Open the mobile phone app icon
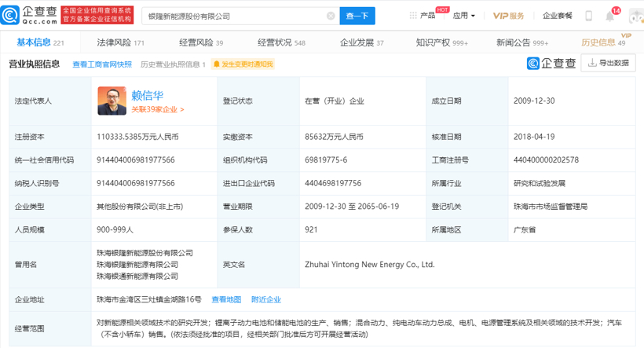The height and width of the screenshot is (348, 644). point(588,16)
